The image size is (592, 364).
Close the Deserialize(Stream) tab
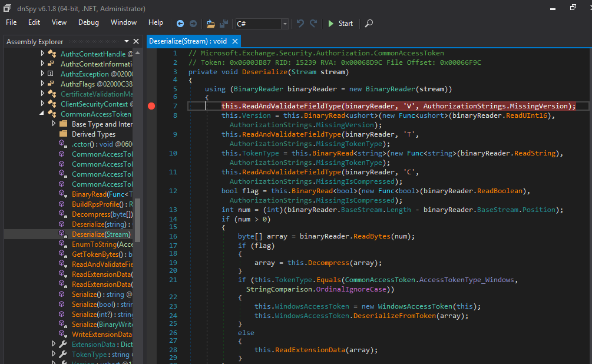tap(235, 41)
